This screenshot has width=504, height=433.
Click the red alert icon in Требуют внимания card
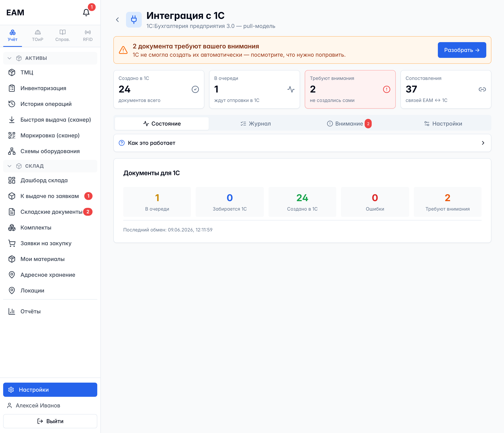386,90
